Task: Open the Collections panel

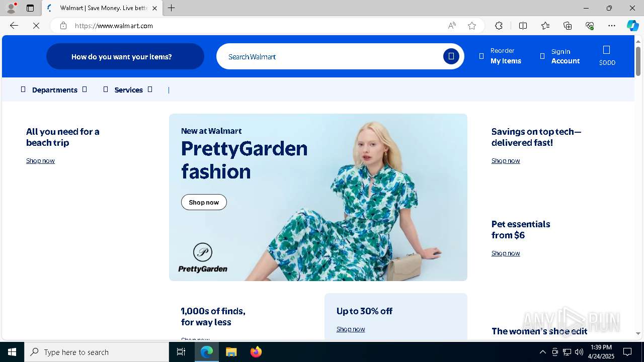Action: pos(568,26)
